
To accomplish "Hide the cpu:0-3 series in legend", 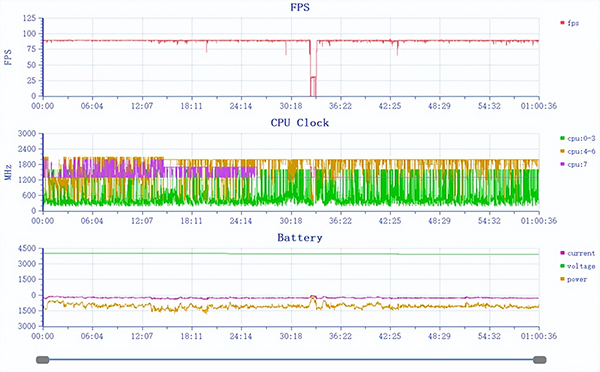I will coord(577,139).
